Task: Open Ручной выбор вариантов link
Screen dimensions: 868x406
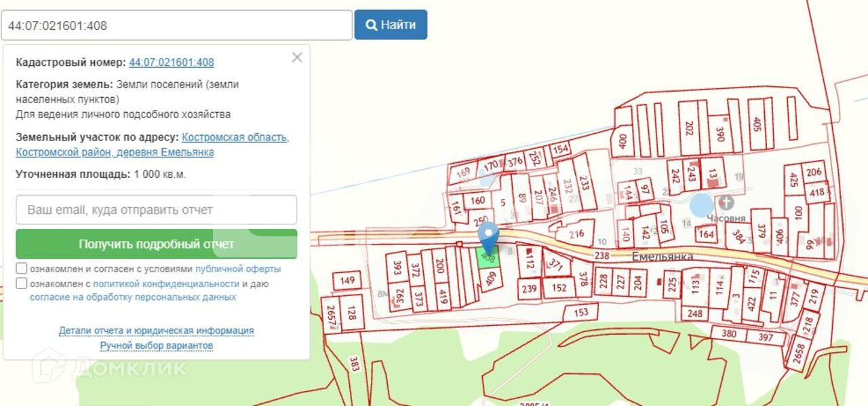Action: [x=157, y=346]
